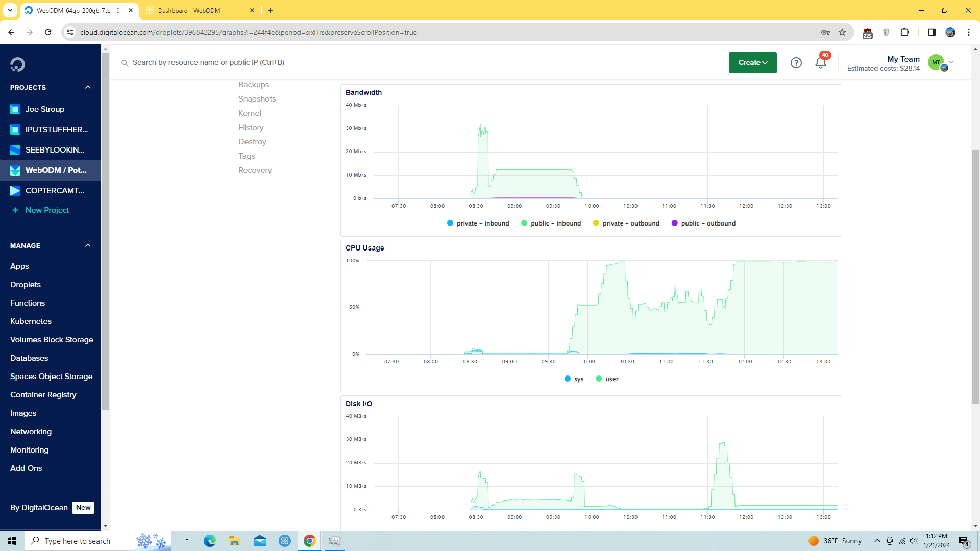The width and height of the screenshot is (980, 551).
Task: Click the help question mark icon
Action: pyautogui.click(x=796, y=62)
